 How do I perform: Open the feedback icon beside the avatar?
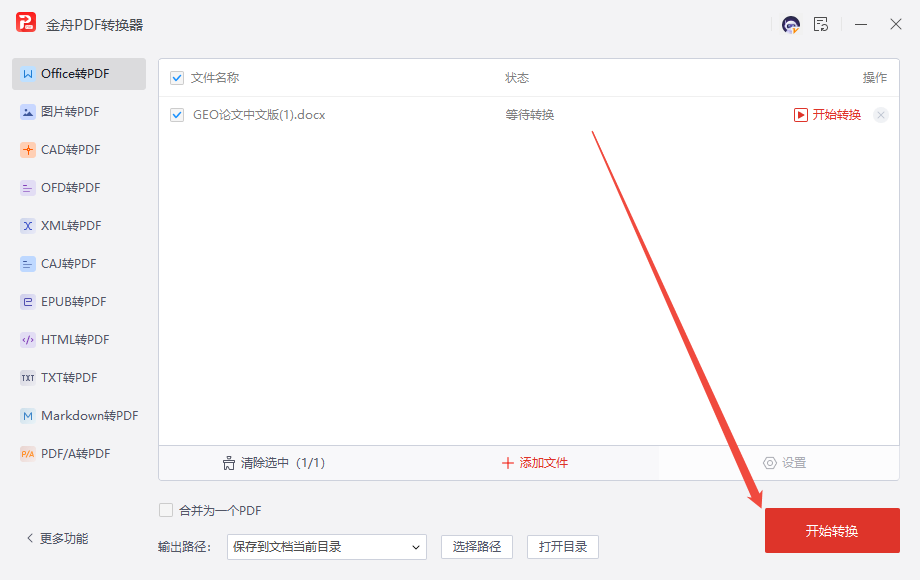821,25
